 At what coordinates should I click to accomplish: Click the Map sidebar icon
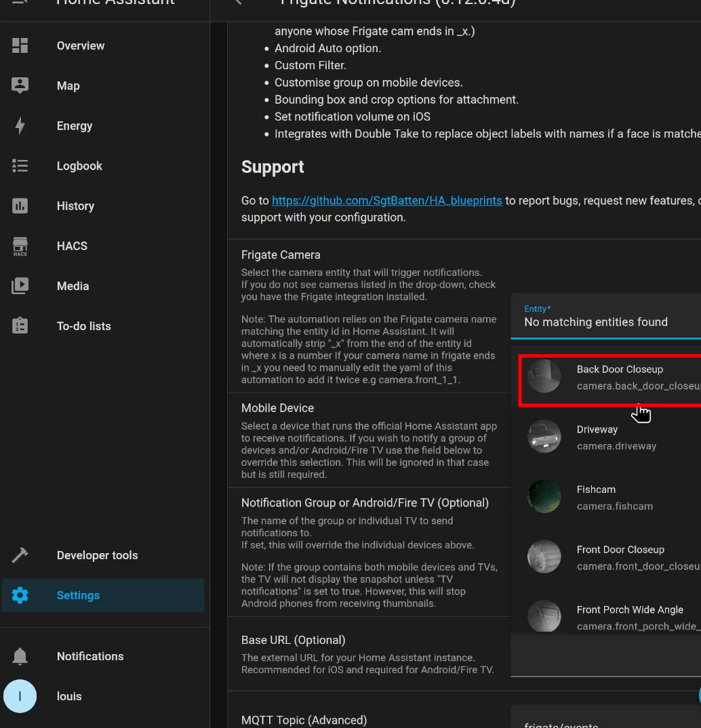point(20,85)
